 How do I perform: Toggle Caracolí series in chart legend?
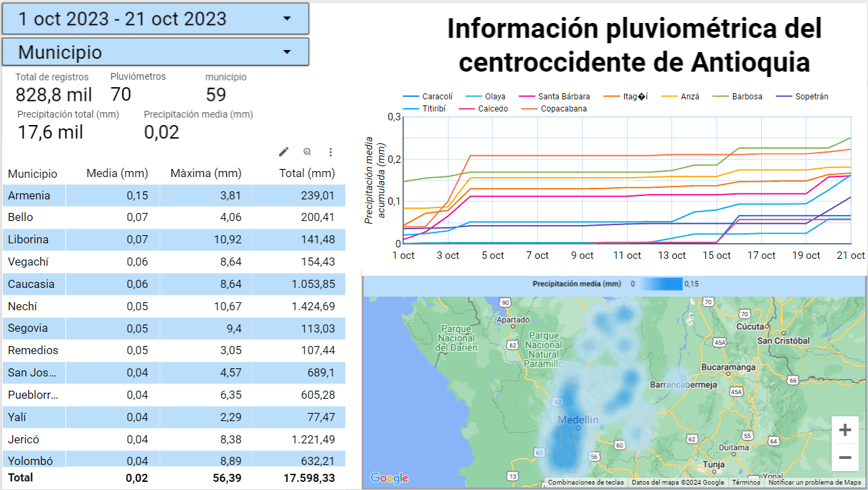[x=428, y=97]
